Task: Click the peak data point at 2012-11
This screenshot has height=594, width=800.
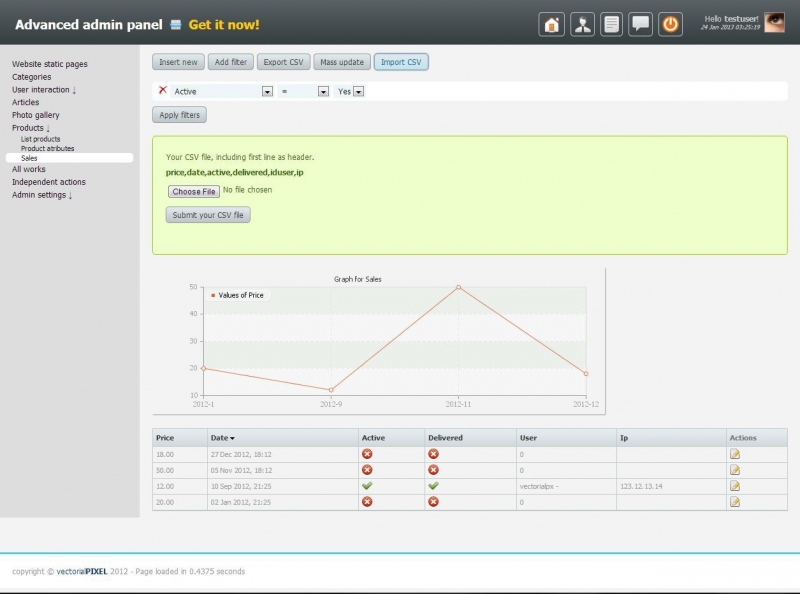Action: [x=459, y=287]
